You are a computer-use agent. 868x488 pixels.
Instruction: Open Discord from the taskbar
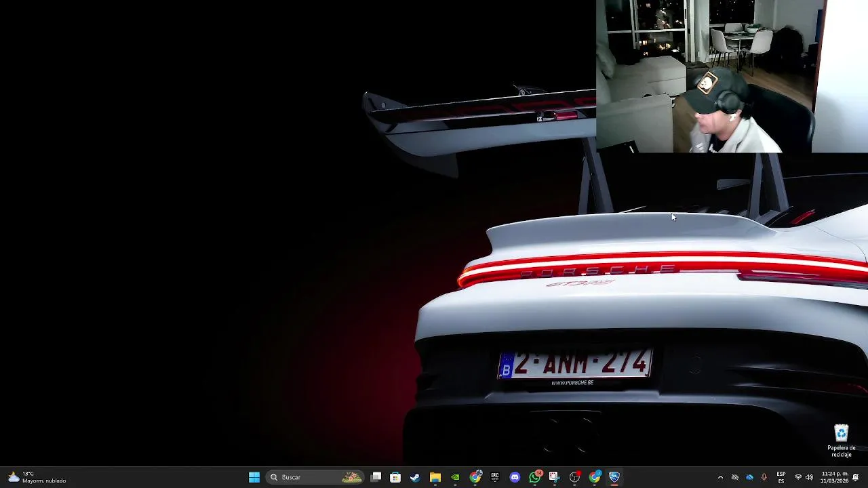click(515, 477)
